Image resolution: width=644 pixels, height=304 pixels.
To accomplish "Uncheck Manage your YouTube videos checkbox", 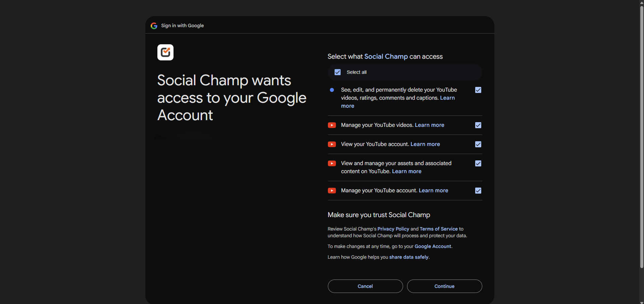I will (x=478, y=125).
